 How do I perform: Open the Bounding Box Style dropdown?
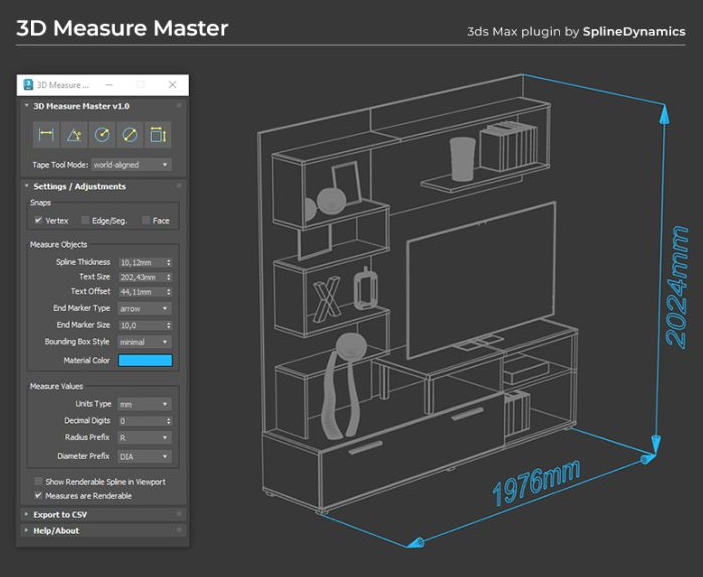click(145, 342)
